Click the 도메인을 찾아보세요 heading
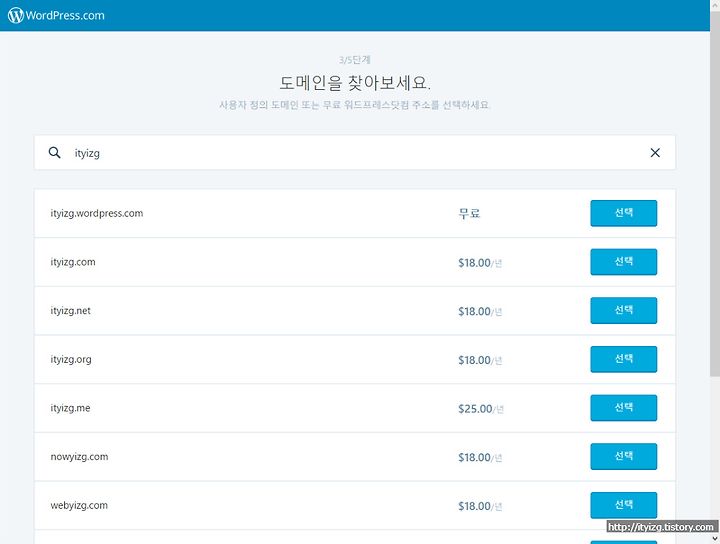 354,83
